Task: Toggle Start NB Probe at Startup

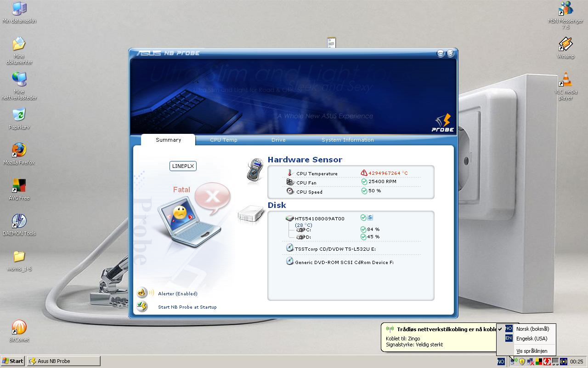Action: [x=187, y=307]
